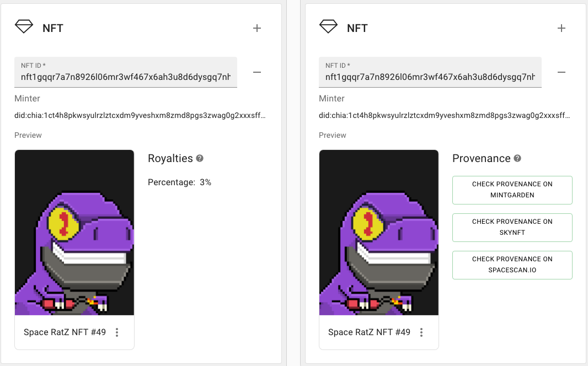Click Check Provenance on SpaceScan.io
The height and width of the screenshot is (366, 588).
[x=512, y=265]
